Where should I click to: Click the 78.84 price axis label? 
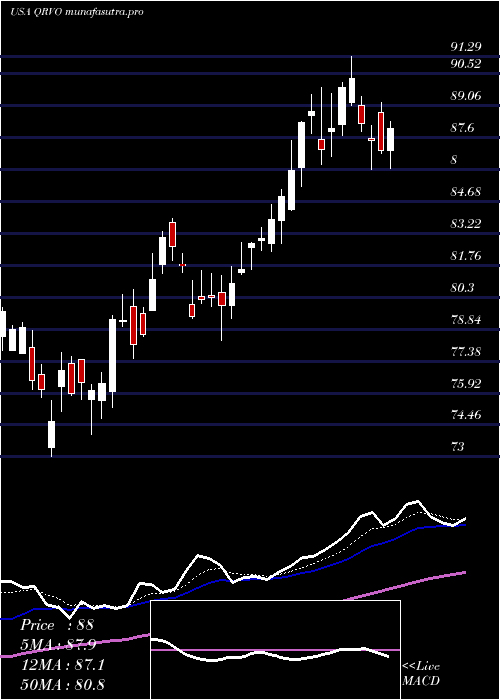coord(465,320)
